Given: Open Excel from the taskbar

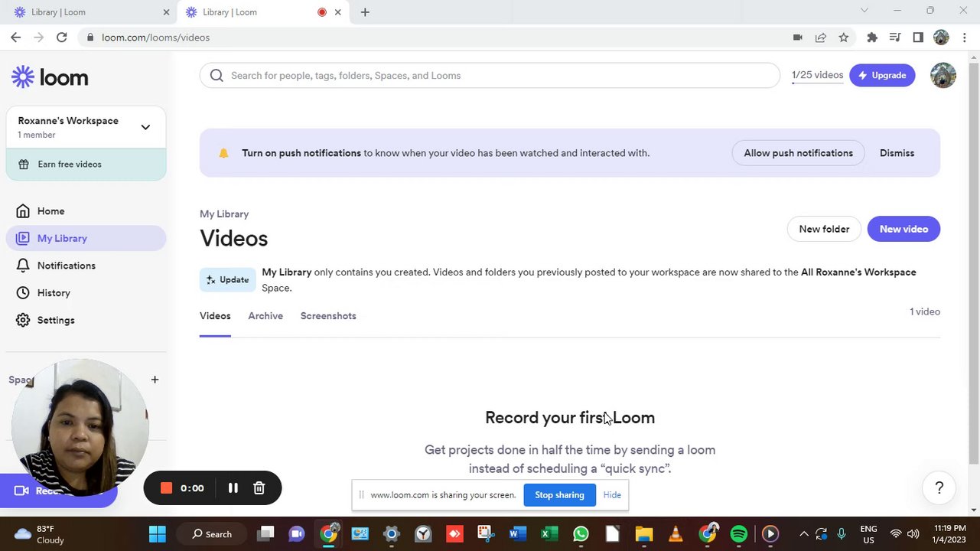Looking at the screenshot, I should tap(549, 534).
